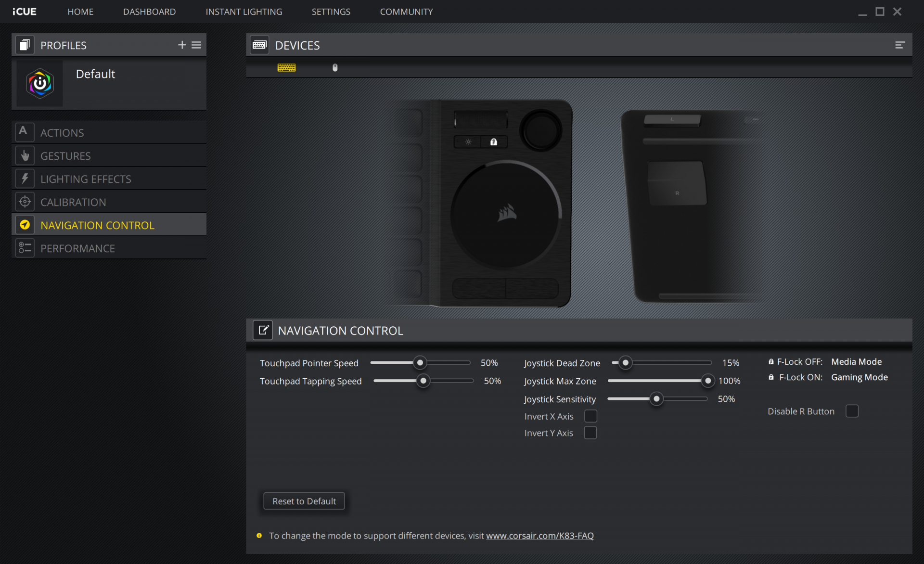Go to the Instant Lighting tab

[244, 12]
